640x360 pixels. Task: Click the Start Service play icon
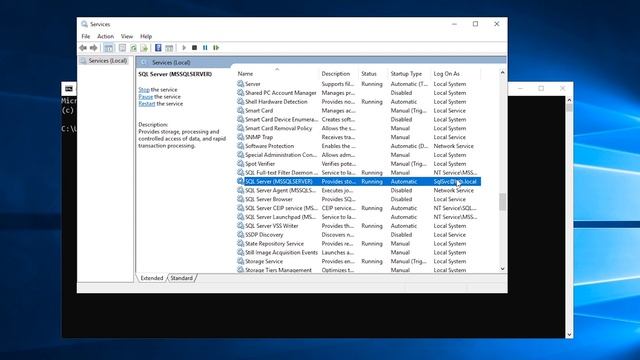[x=184, y=48]
